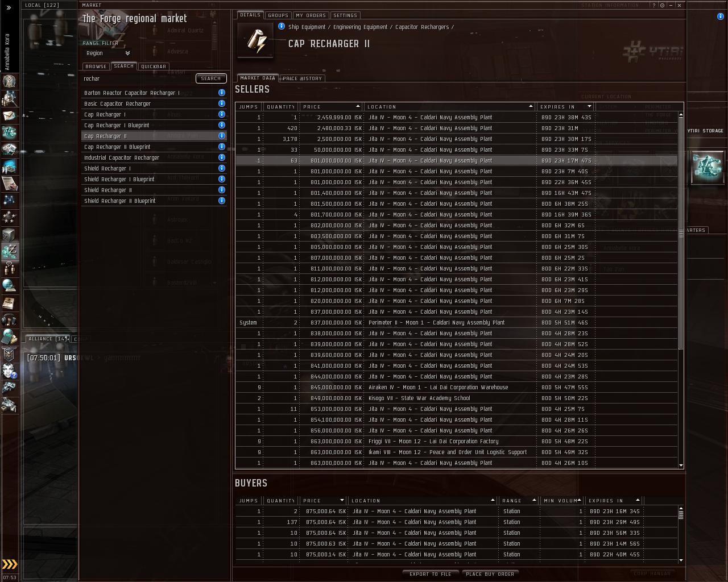Open the headphones jukebox icon

coord(10,320)
